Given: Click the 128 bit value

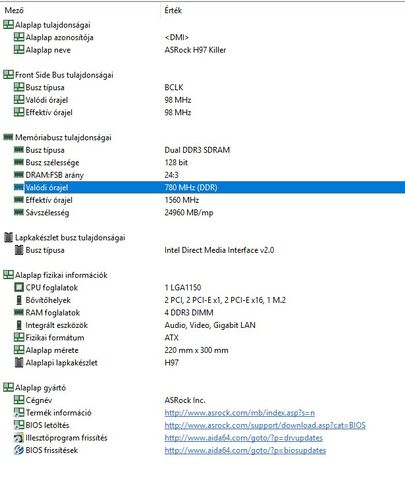Looking at the screenshot, I should click(176, 162).
